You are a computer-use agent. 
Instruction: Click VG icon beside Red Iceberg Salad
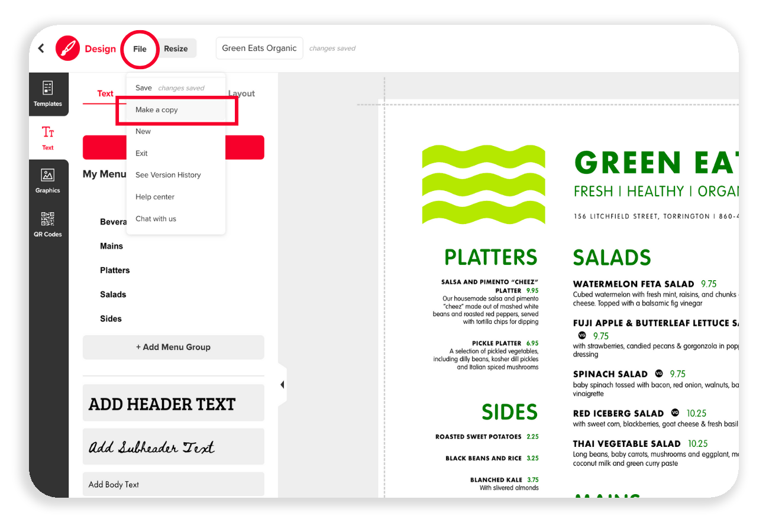point(675,413)
